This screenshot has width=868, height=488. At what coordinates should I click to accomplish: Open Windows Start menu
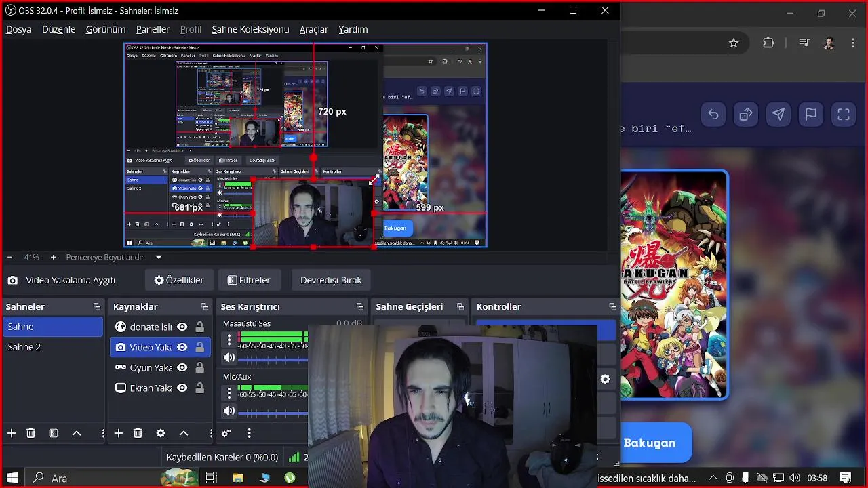pos(12,478)
